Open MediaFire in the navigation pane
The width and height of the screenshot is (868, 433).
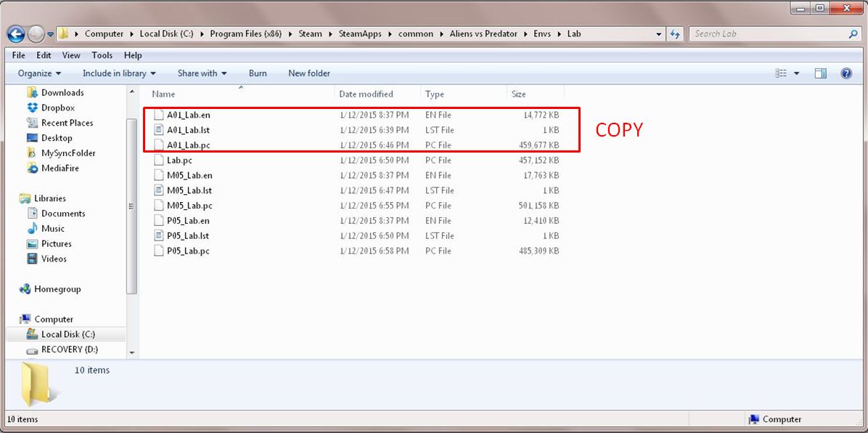pos(60,168)
